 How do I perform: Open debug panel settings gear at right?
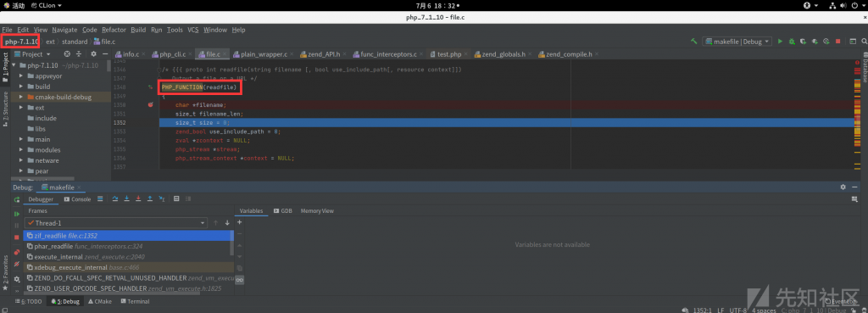843,187
